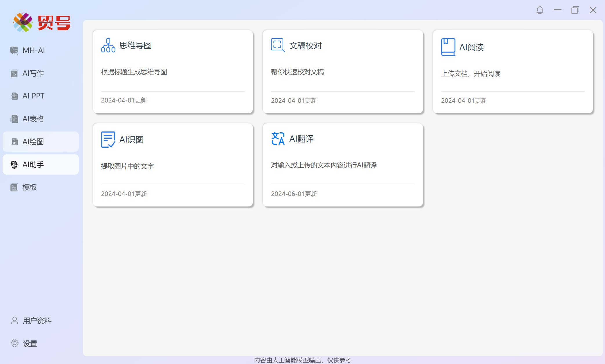The height and width of the screenshot is (364, 605).
Task: Click the update date on 思维导图 card
Action: coord(124,100)
